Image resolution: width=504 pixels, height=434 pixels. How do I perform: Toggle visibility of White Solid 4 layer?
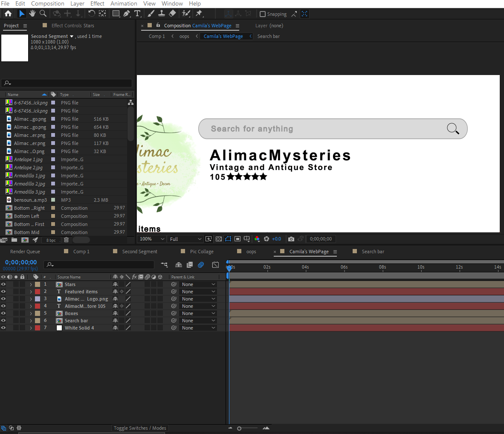(3, 328)
